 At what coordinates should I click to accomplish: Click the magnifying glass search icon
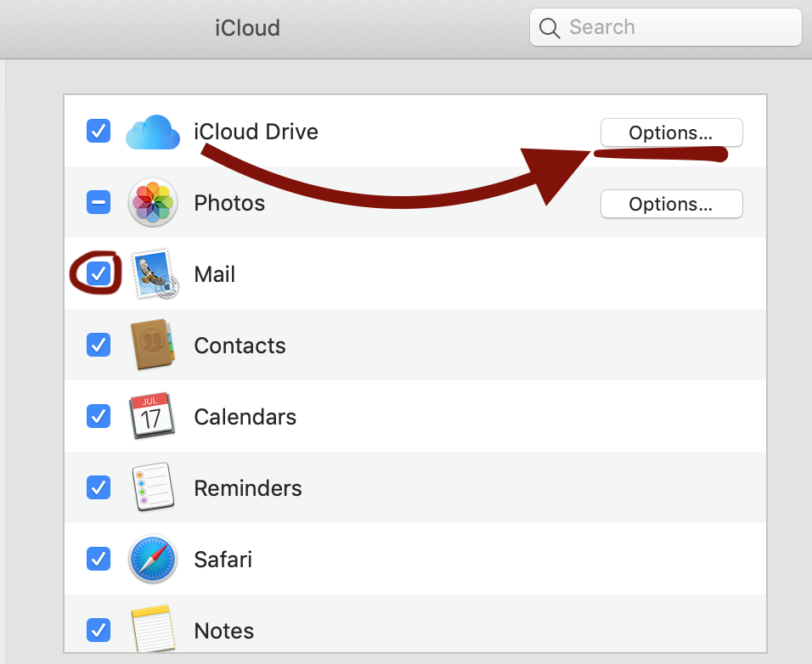550,28
